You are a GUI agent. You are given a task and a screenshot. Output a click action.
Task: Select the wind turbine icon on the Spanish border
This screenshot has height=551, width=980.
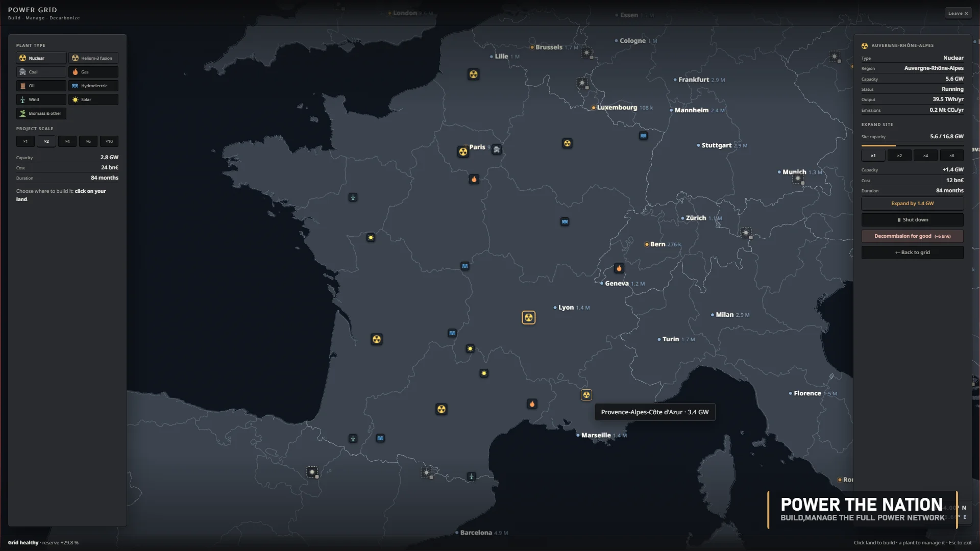[471, 477]
